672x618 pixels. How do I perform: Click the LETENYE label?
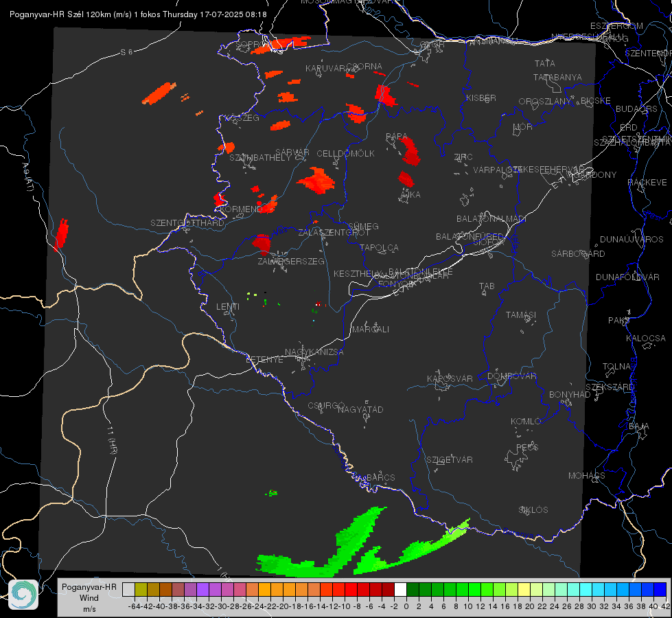click(x=264, y=359)
